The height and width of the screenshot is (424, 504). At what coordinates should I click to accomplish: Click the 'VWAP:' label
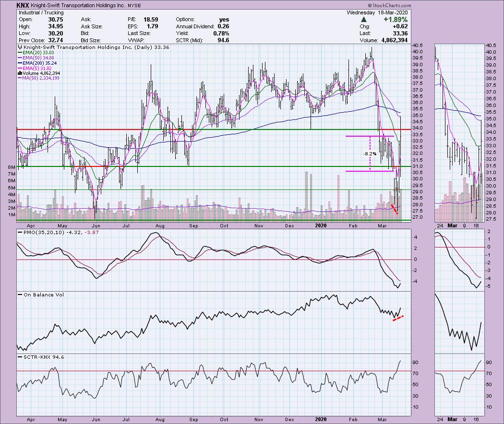136,40
